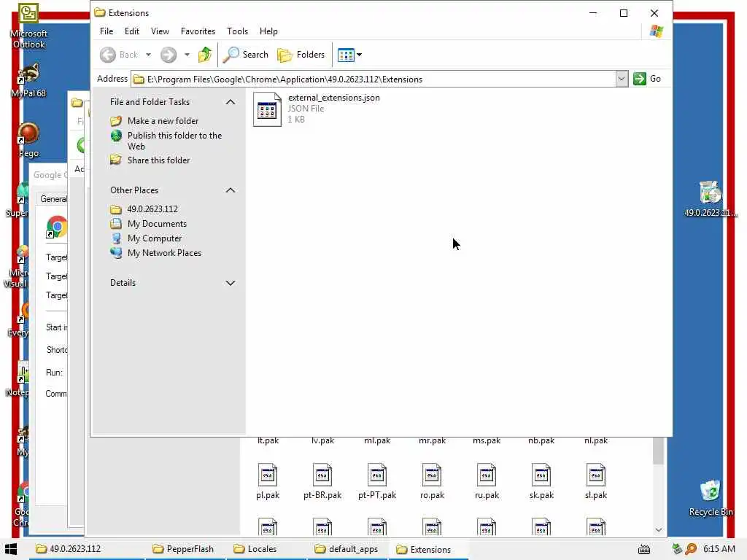This screenshot has width=747, height=560.
Task: Open the Windows Start button
Action: pos(11,549)
